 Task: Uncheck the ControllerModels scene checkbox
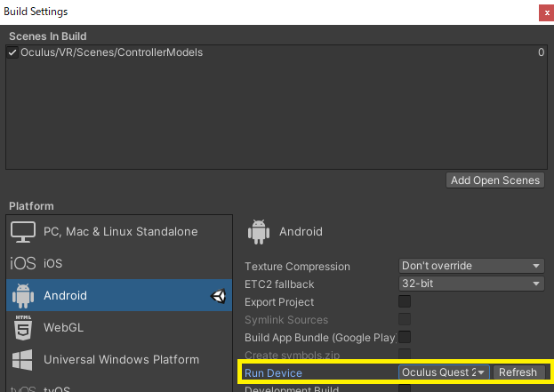click(12, 52)
